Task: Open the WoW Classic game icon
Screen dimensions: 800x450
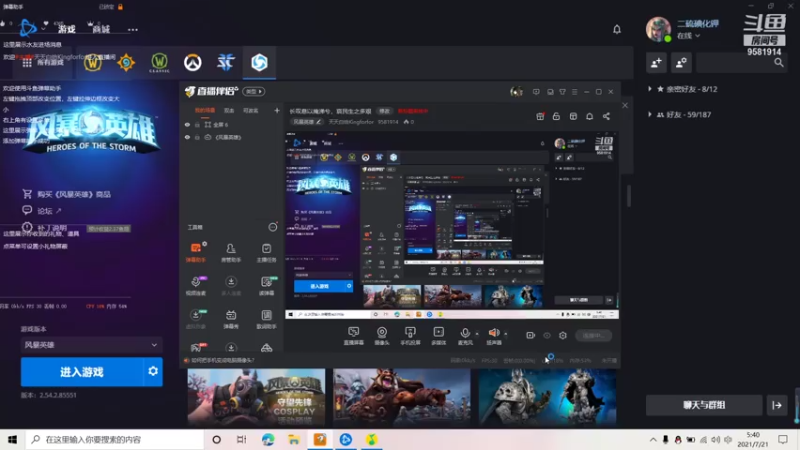Action: 159,62
